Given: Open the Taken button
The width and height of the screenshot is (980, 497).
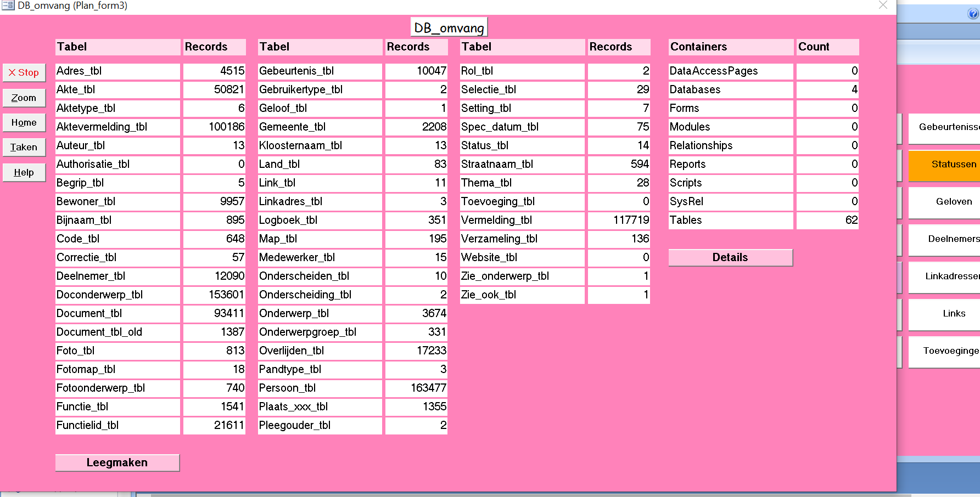Looking at the screenshot, I should coord(24,147).
